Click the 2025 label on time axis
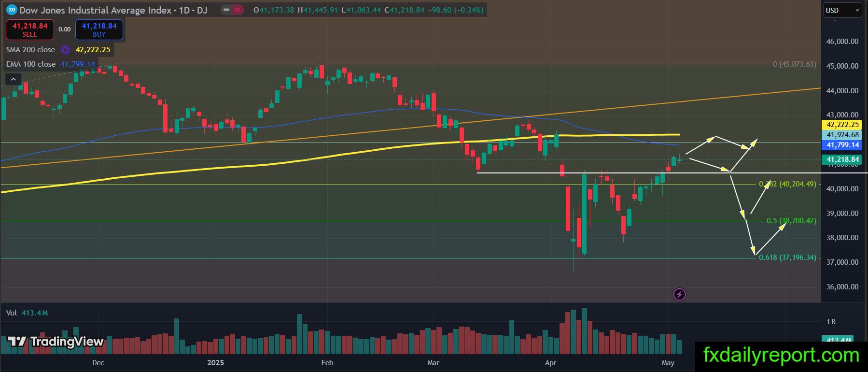 coord(215,363)
